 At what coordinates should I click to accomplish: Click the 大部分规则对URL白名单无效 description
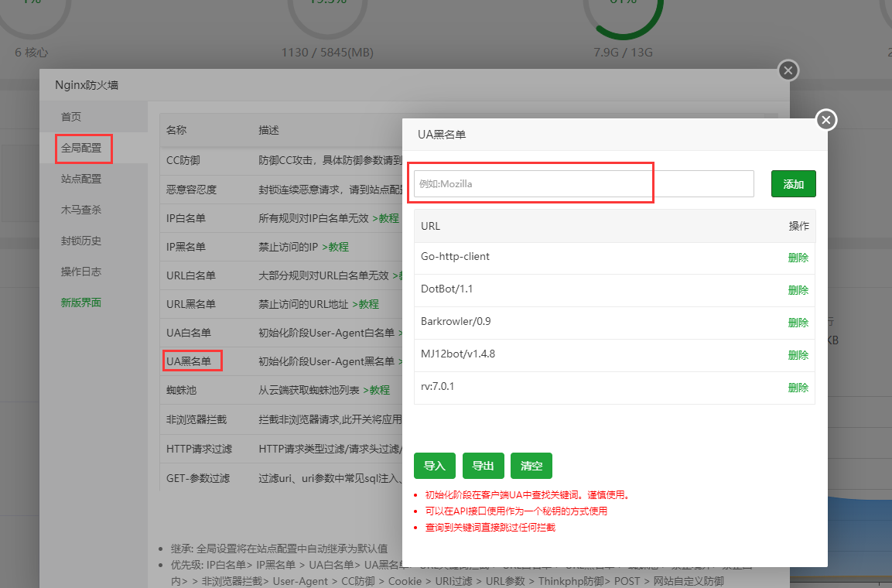coord(323,275)
